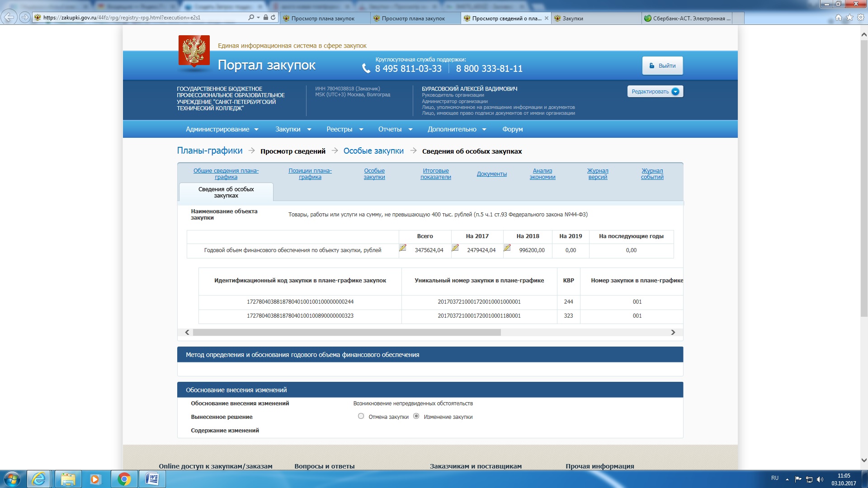Open a new browser tab button
Screen dimensions: 868x488
[x=738, y=19]
